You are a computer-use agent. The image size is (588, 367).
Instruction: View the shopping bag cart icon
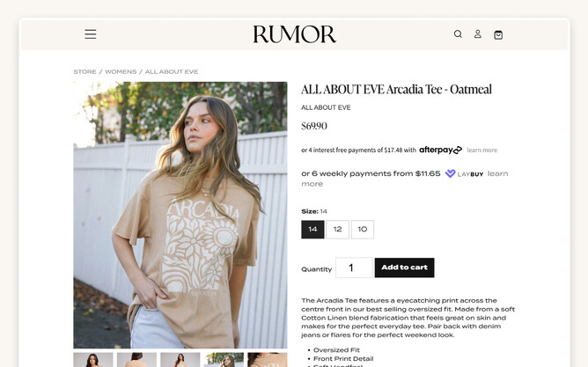click(x=498, y=34)
